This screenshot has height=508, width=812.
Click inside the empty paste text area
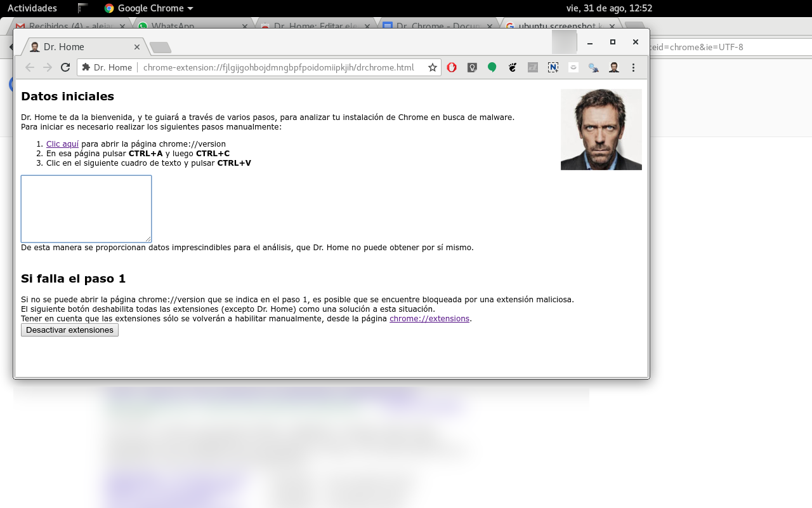click(x=86, y=209)
